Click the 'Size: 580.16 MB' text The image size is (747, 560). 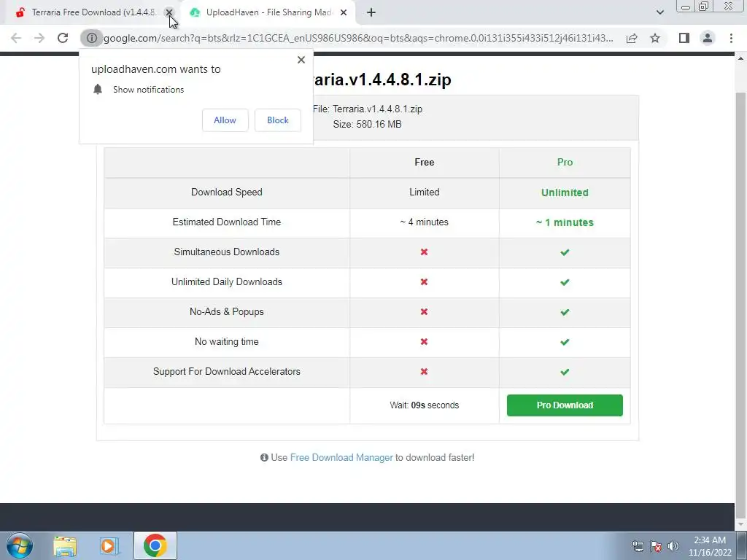pos(368,124)
